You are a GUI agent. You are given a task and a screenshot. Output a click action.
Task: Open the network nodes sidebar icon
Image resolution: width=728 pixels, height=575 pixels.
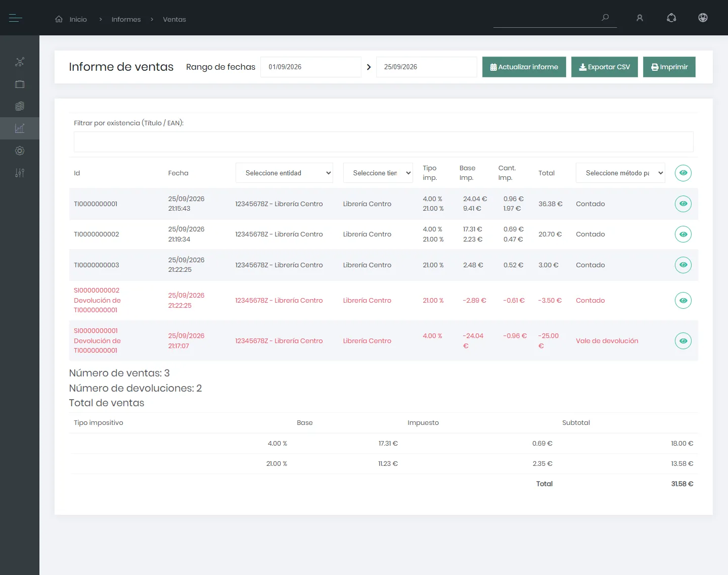pyautogui.click(x=20, y=62)
